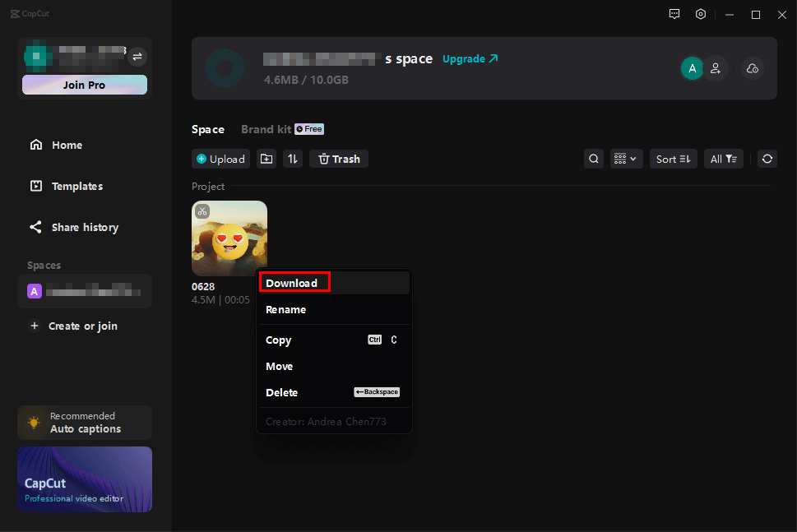
Task: Open the Sort dropdown
Action: point(673,159)
